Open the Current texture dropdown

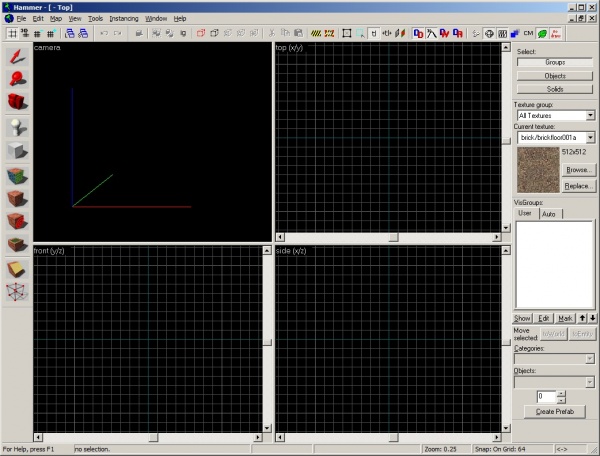pyautogui.click(x=590, y=136)
